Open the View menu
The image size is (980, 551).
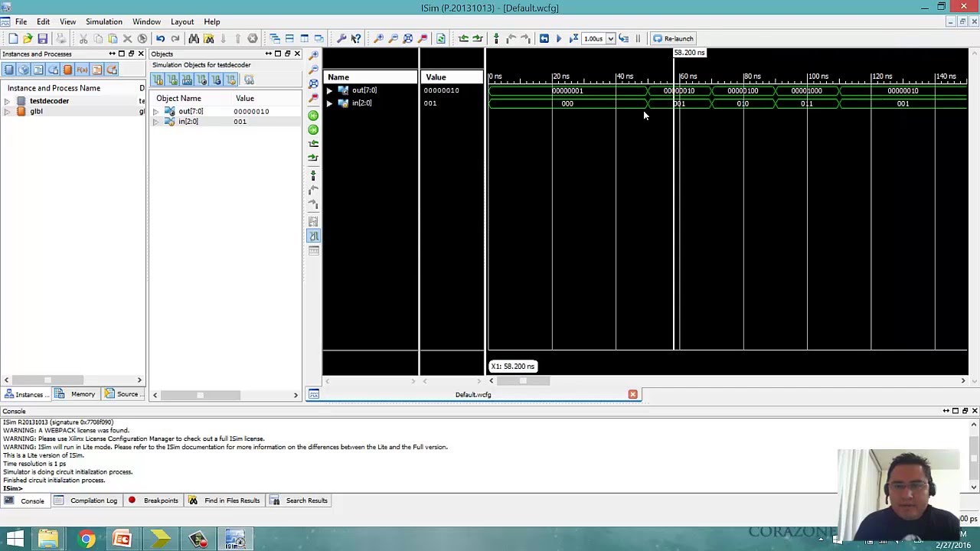pyautogui.click(x=67, y=21)
